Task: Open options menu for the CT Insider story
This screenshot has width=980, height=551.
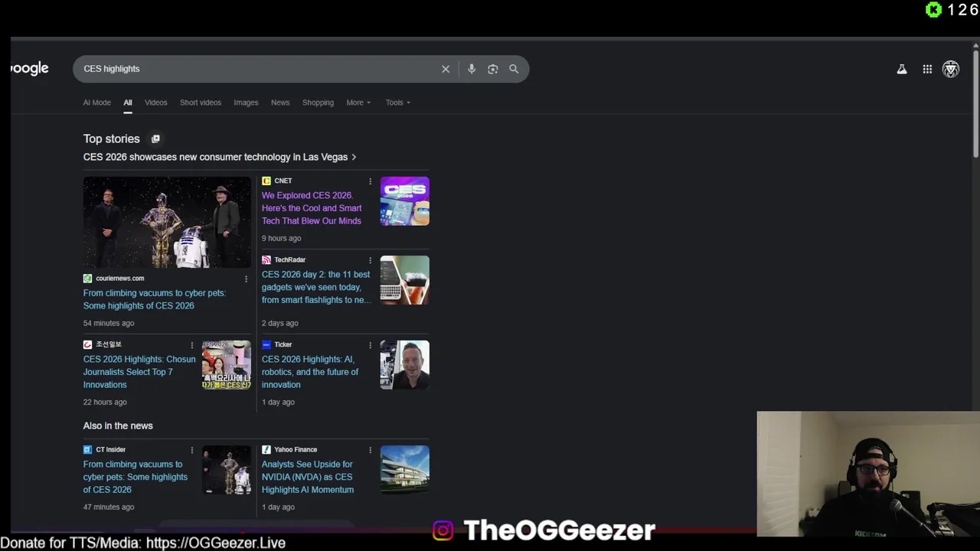Action: pyautogui.click(x=192, y=450)
